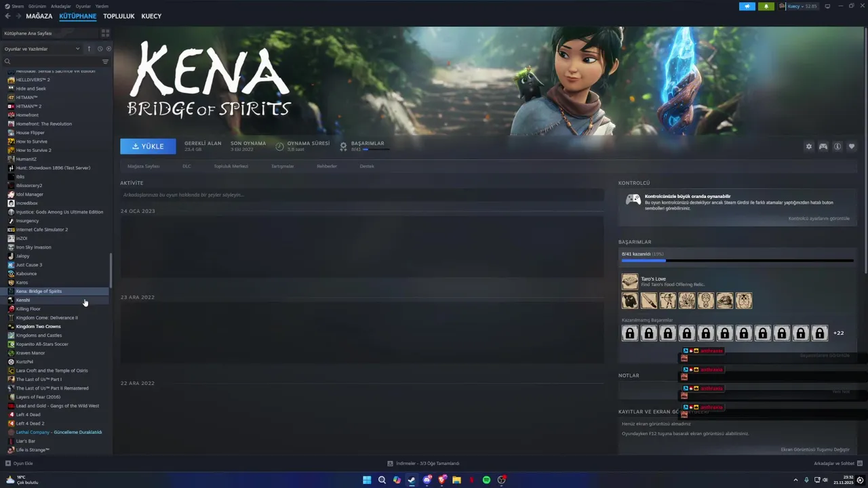Open Rehberler link
868x488 pixels.
(x=327, y=166)
